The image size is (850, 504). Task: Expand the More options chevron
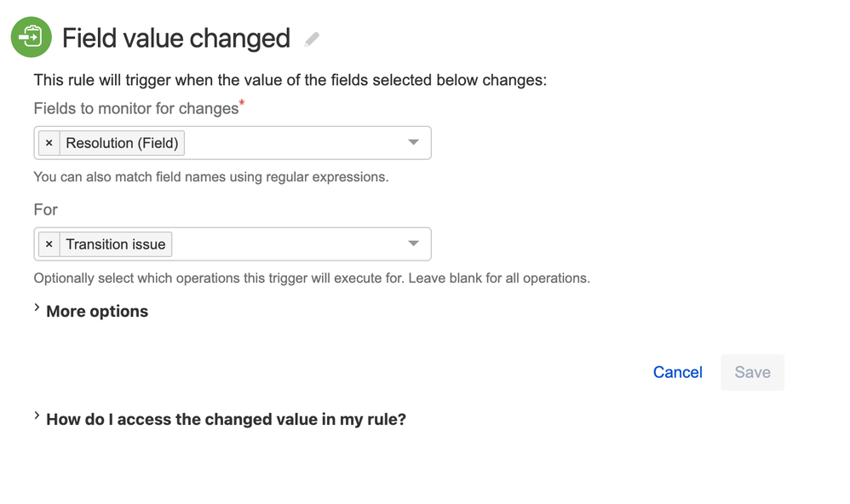pos(37,308)
